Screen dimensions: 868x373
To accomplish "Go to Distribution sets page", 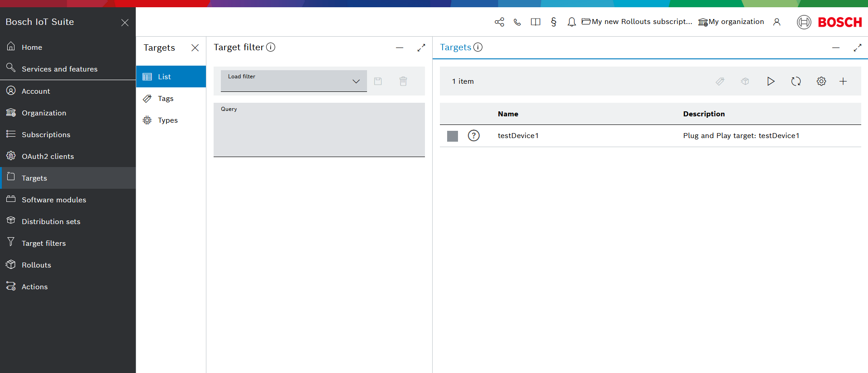I will click(x=51, y=221).
